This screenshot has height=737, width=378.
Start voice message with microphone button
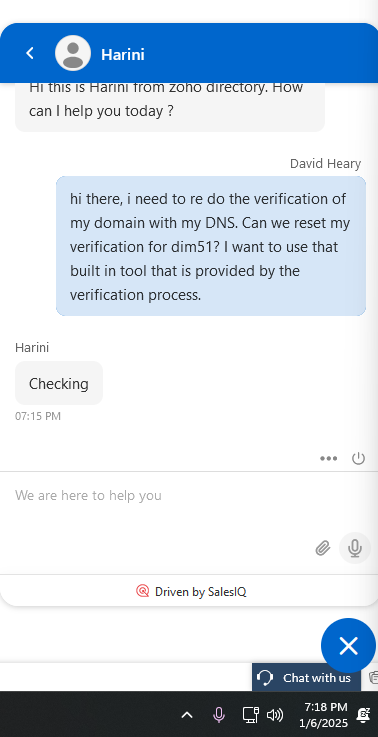pyautogui.click(x=355, y=548)
